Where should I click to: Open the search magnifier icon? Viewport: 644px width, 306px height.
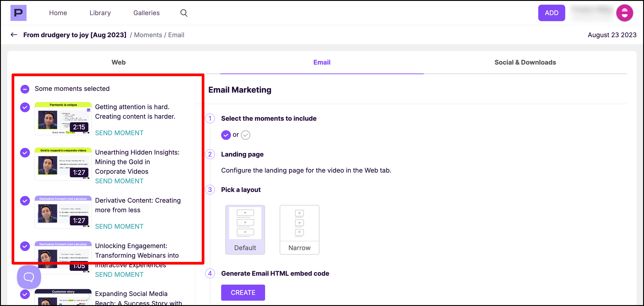point(184,13)
